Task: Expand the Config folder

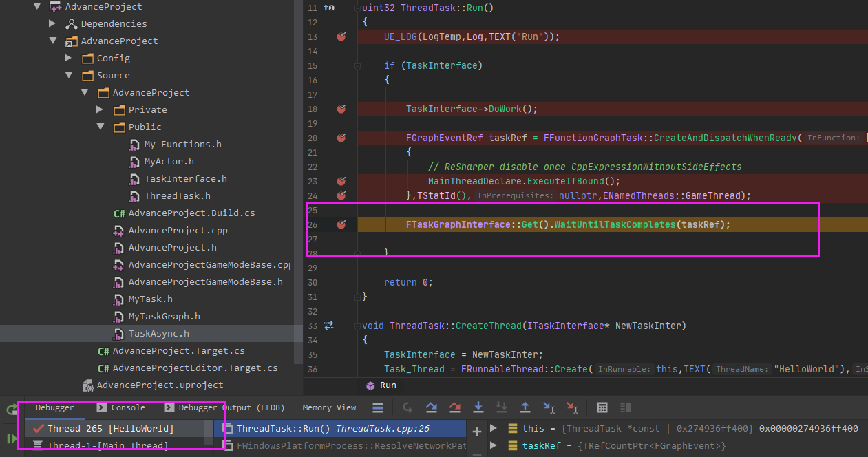Action: coord(69,58)
